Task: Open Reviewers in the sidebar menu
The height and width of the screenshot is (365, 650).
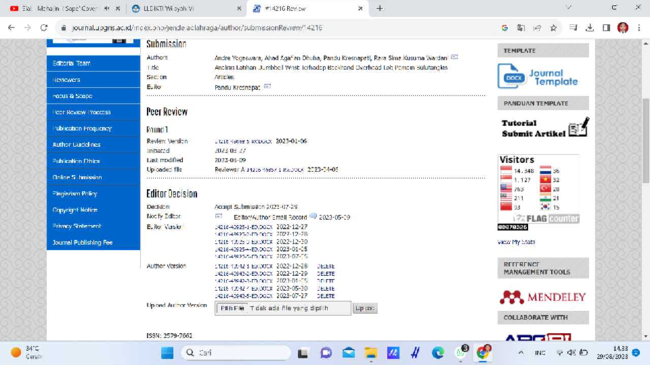Action: pos(93,80)
